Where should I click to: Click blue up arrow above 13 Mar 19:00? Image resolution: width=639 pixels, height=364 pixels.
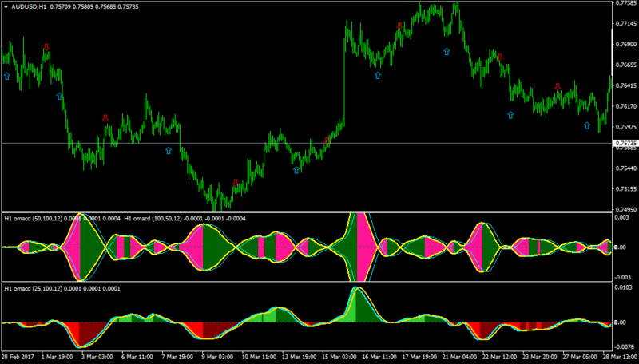pos(296,170)
